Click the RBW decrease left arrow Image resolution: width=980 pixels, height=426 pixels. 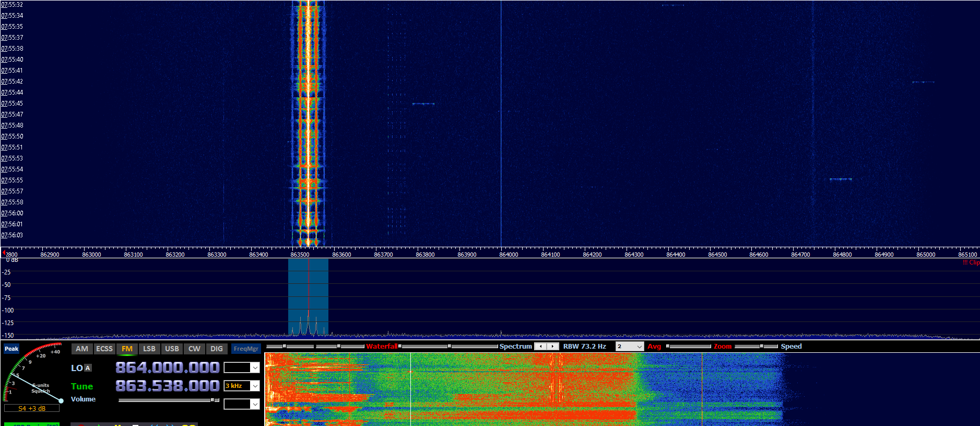pyautogui.click(x=541, y=347)
